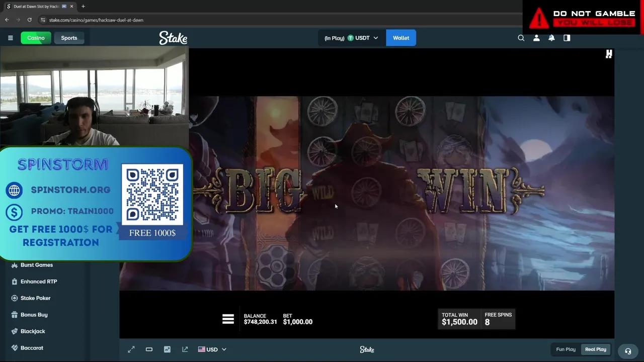Click the Stake logo in header
This screenshot has height=362, width=644.
click(x=173, y=38)
